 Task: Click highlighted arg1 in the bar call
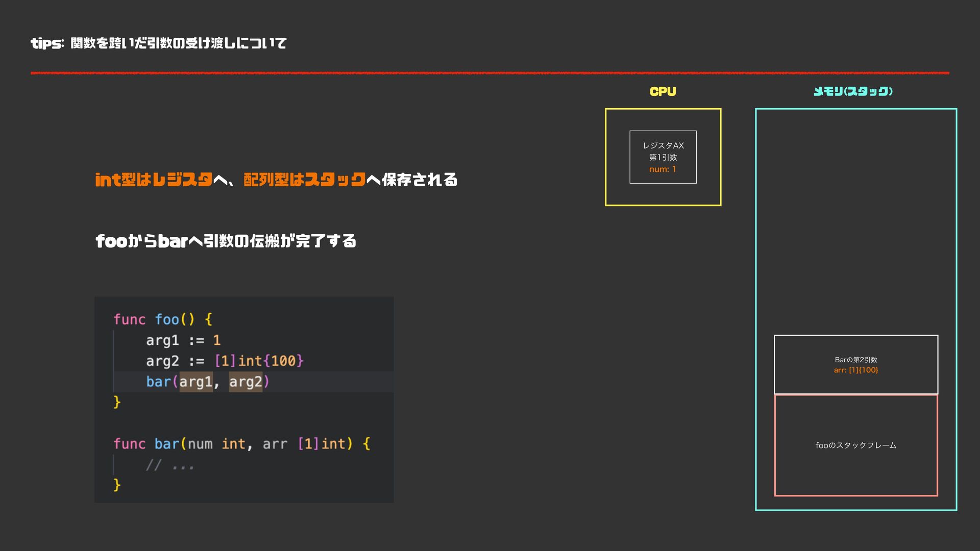pos(195,382)
